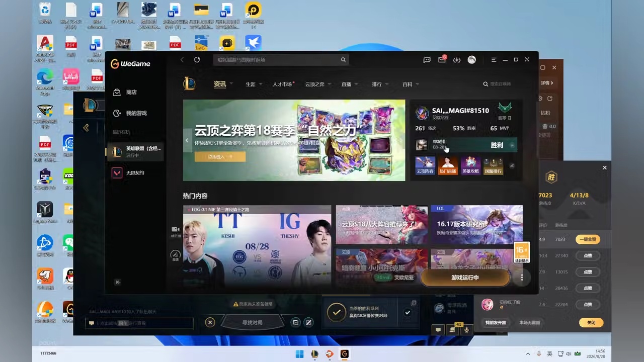
Task: Expand the 生涯 dropdown arrow
Action: 260,84
